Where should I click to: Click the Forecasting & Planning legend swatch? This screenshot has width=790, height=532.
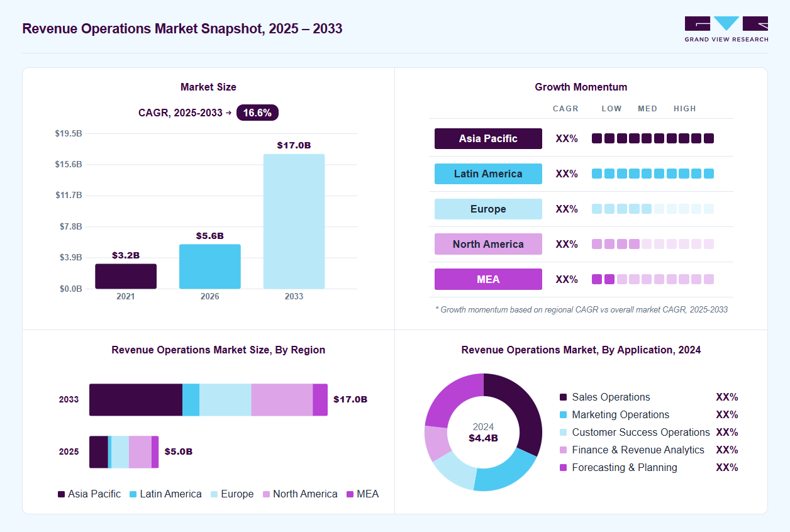point(563,468)
